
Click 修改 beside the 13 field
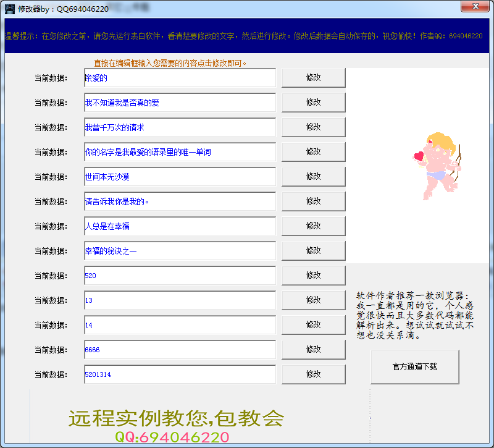pyautogui.click(x=314, y=300)
